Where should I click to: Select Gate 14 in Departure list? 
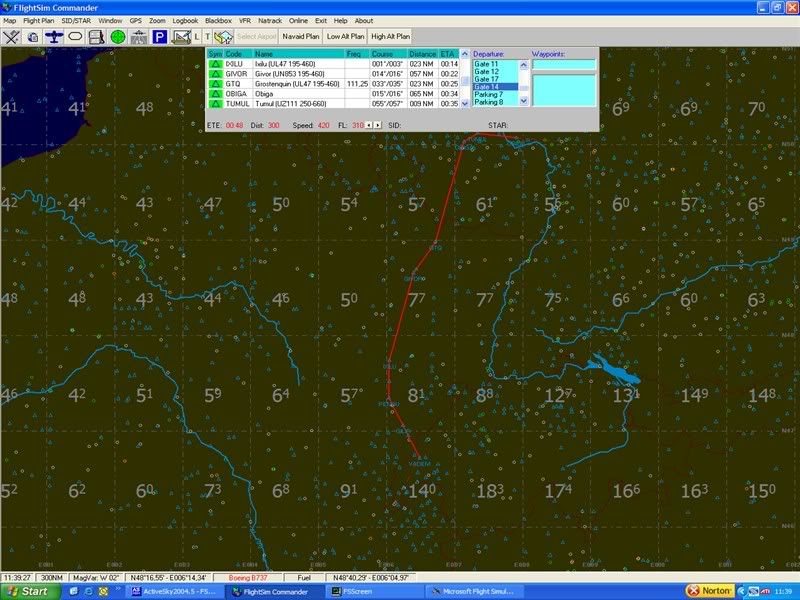[495, 87]
